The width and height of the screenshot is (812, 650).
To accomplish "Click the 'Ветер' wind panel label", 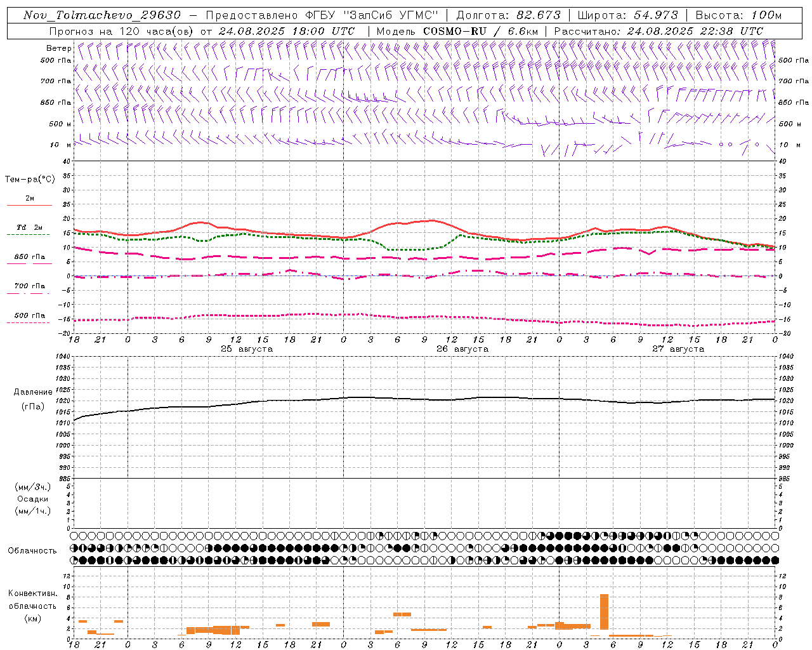I will coord(59,48).
